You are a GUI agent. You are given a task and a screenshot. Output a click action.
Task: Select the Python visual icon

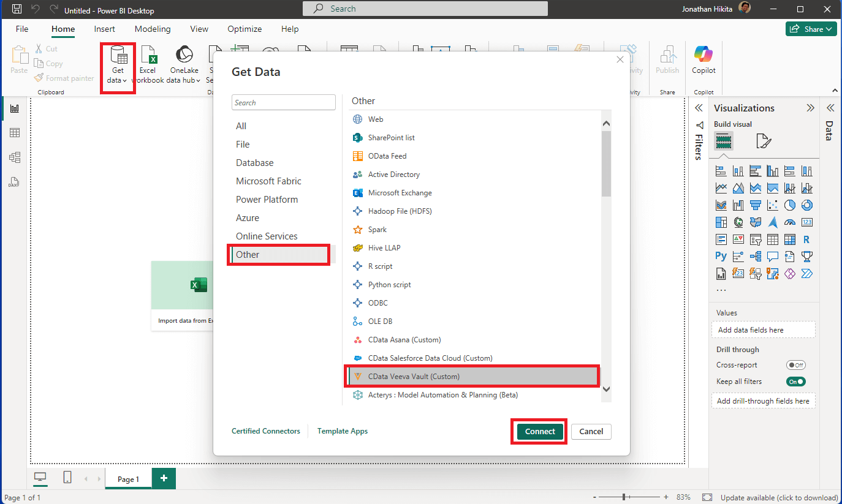(x=721, y=257)
